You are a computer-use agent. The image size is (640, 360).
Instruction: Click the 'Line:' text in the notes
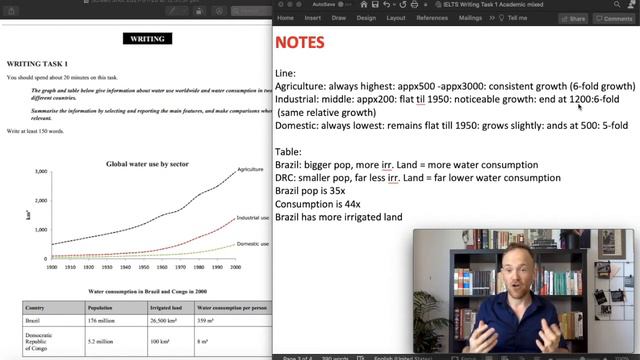[x=285, y=73]
